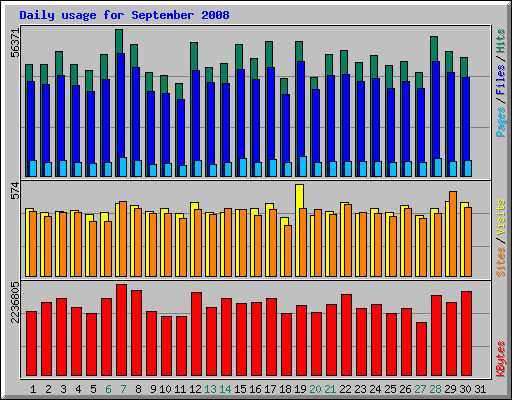Click weekend day 28 on the date axis

435,389
